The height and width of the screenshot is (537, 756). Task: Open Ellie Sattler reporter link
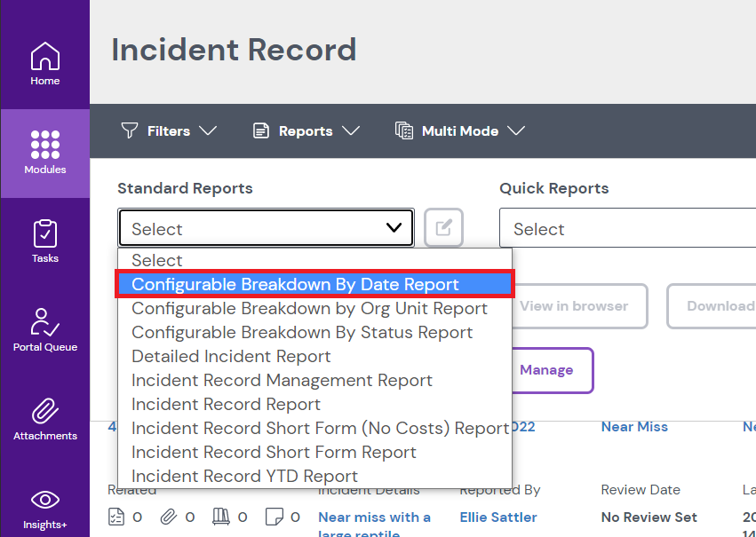[x=498, y=517]
